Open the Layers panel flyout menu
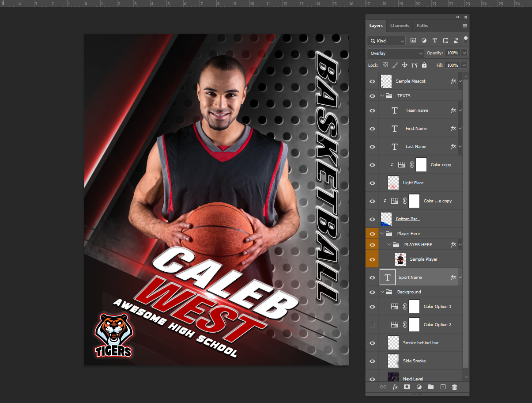 (464, 26)
